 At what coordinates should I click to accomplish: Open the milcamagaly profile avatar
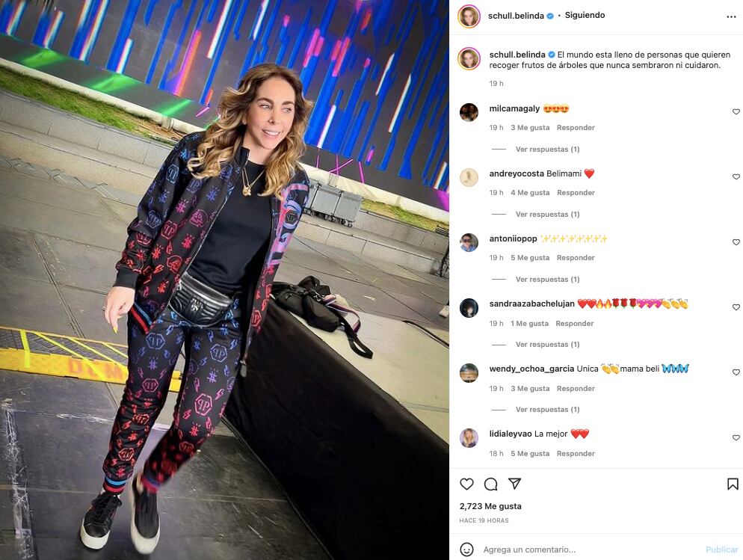tap(469, 112)
